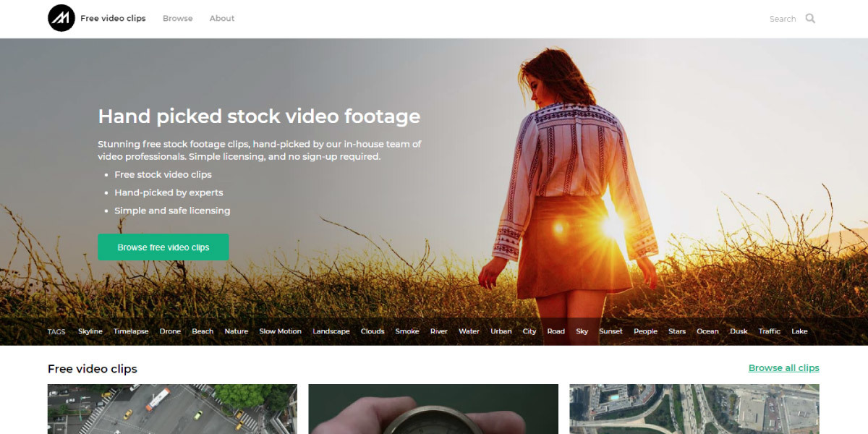
Task: Select the River tag
Action: 439,331
